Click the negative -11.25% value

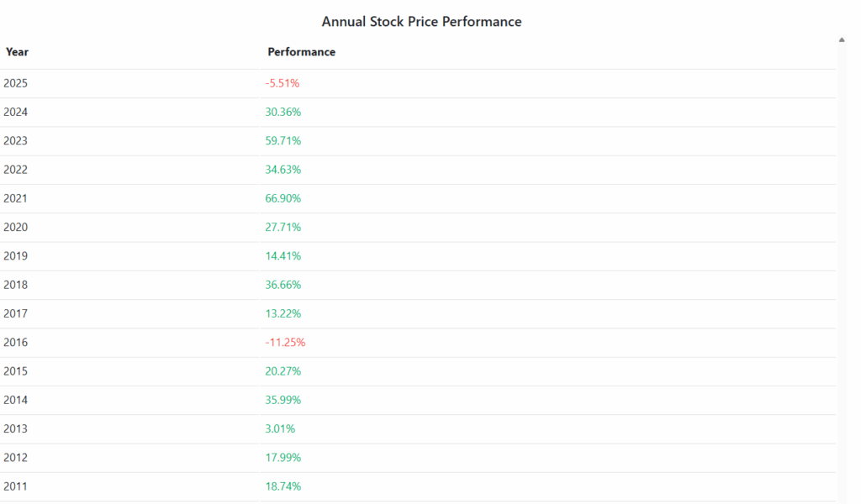coord(285,343)
